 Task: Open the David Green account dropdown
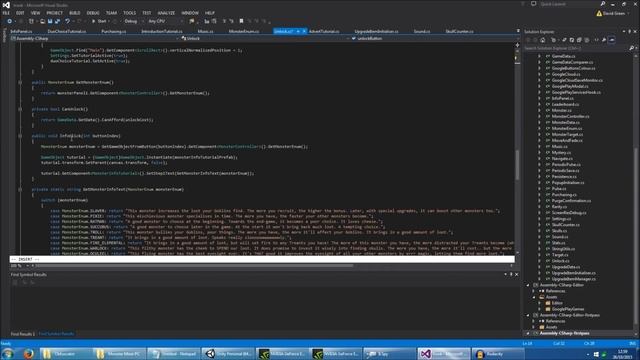[613, 13]
